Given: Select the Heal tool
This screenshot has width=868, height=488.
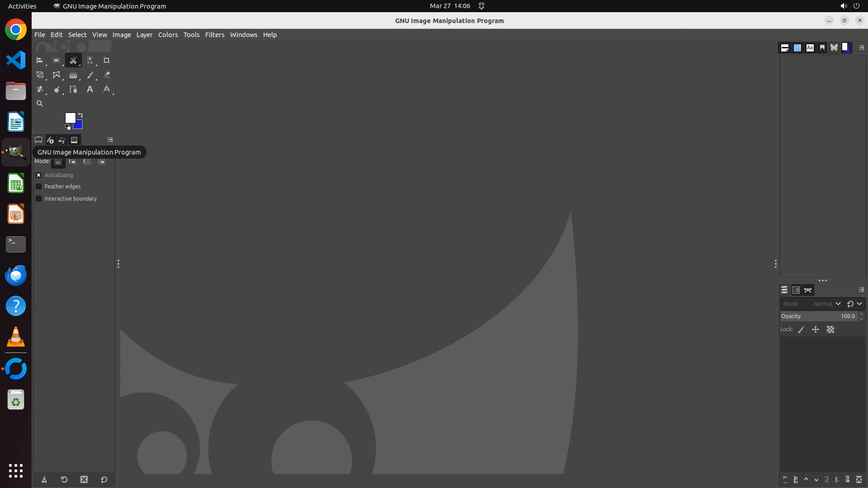Looking at the screenshot, I should tap(40, 89).
